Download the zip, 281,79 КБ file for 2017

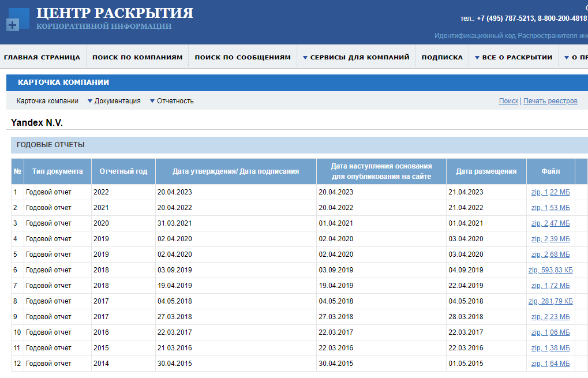click(x=551, y=301)
